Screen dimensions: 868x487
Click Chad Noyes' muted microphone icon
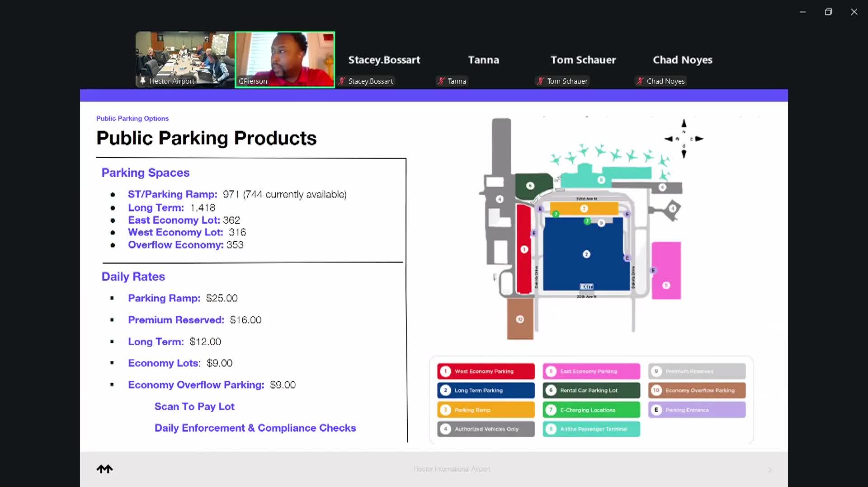point(640,81)
